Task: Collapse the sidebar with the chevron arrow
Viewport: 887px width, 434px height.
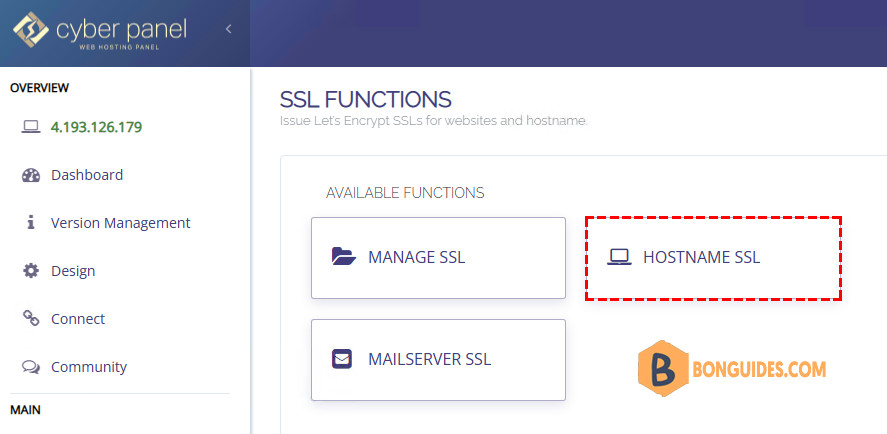Action: click(229, 29)
